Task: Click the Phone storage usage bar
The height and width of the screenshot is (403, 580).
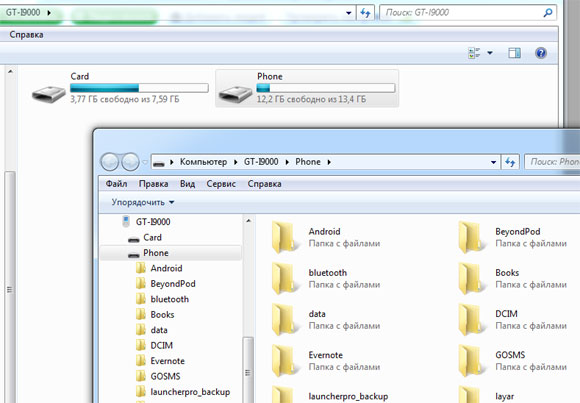Action: pos(326,88)
